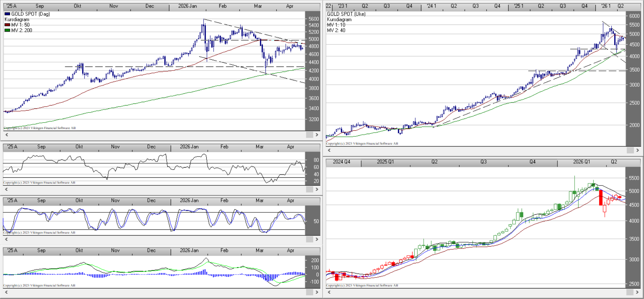Select the green MV 2: 200 legend swatch

click(x=7, y=30)
